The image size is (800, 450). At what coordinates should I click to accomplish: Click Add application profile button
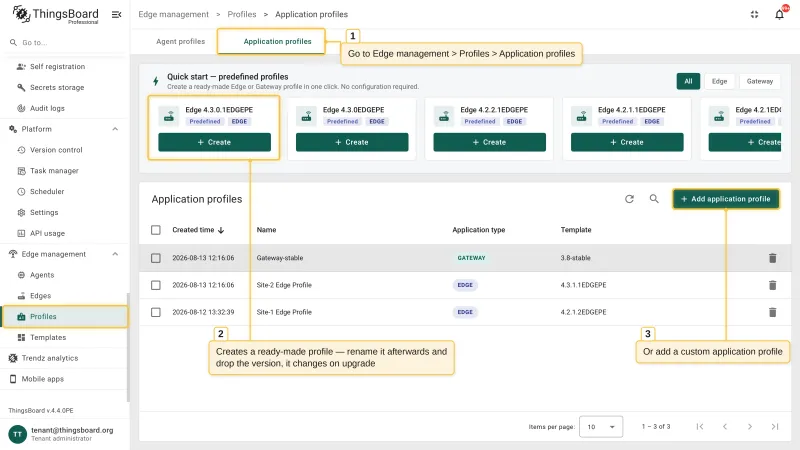click(x=726, y=199)
